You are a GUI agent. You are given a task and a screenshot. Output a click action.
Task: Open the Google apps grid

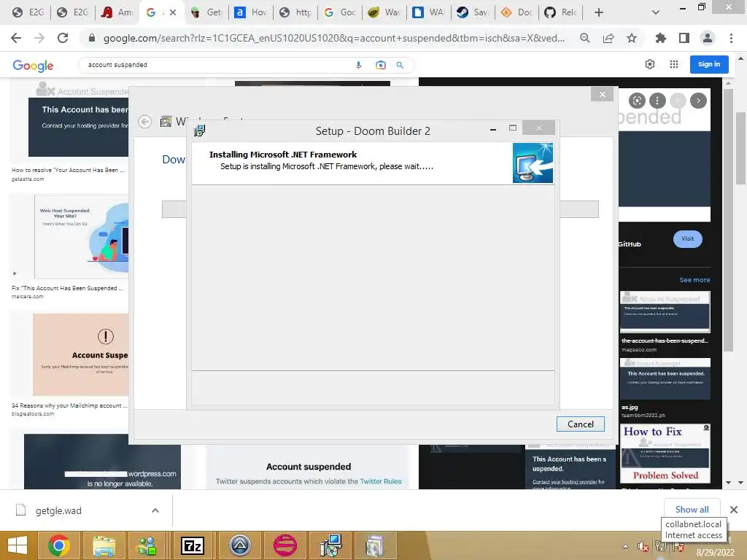click(673, 64)
